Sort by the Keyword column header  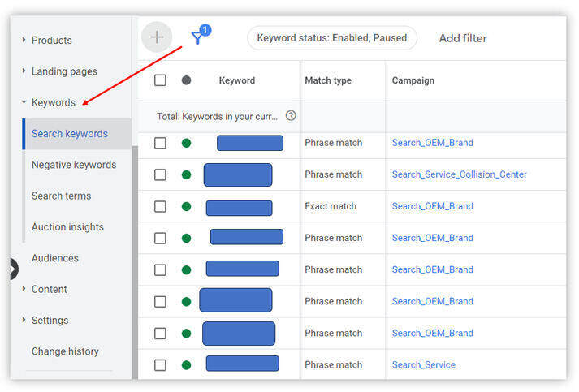pyautogui.click(x=237, y=80)
